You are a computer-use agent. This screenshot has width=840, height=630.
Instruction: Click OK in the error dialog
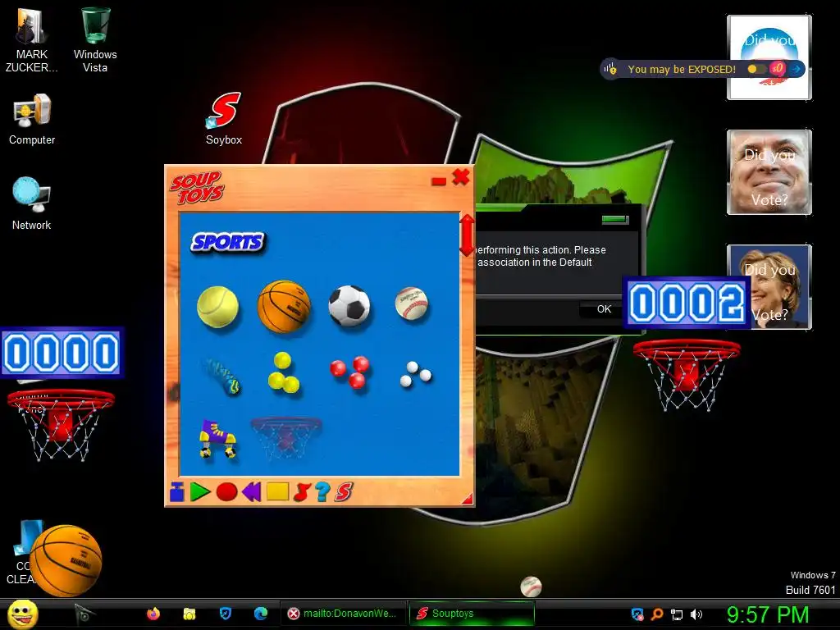coord(604,309)
